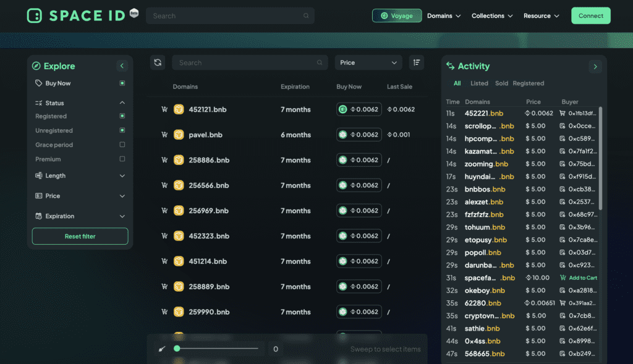
Task: Open the Price sort dropdown
Action: pos(368,62)
